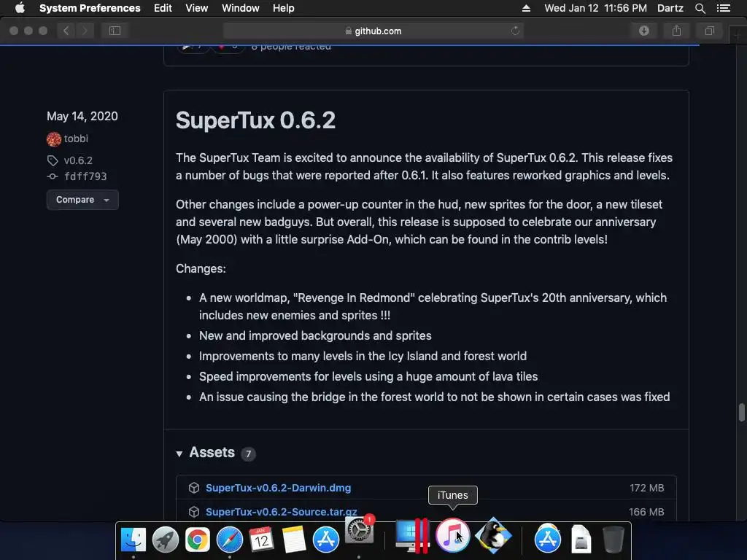Open Notification Center list icon

click(x=724, y=8)
